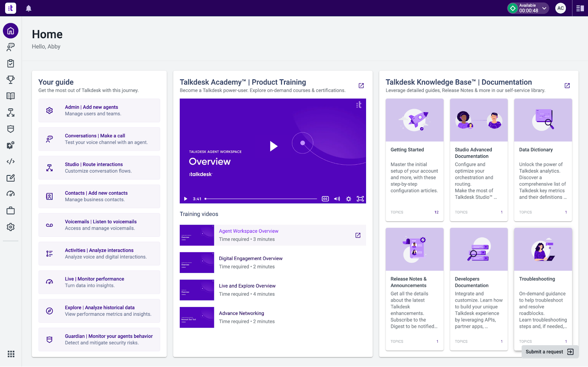
Task: Open Guardian shield icon in sidebar
Action: [11, 129]
